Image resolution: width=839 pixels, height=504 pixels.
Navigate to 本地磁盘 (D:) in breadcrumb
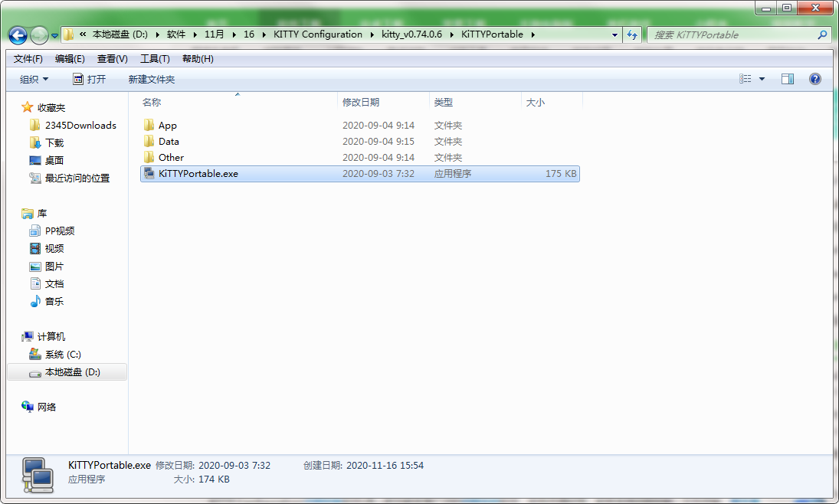pos(120,34)
